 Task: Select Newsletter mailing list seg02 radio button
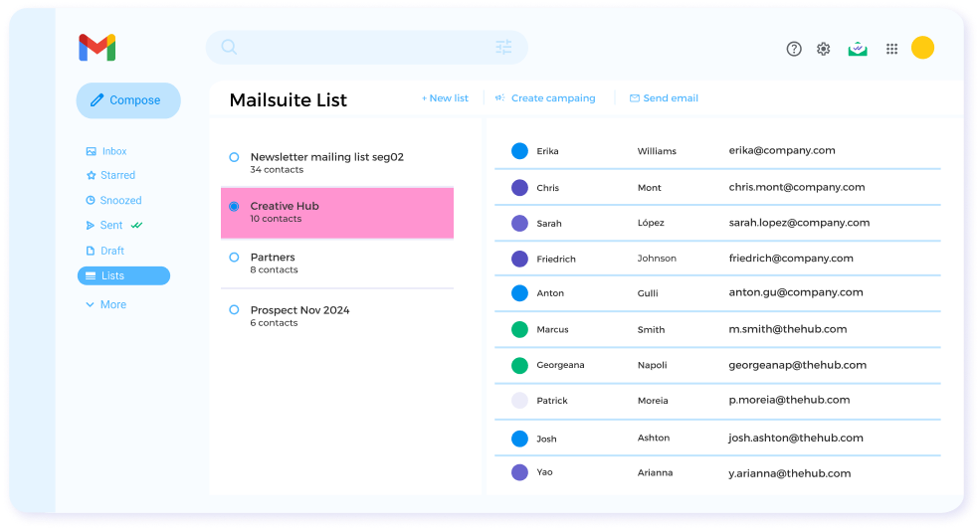click(234, 157)
